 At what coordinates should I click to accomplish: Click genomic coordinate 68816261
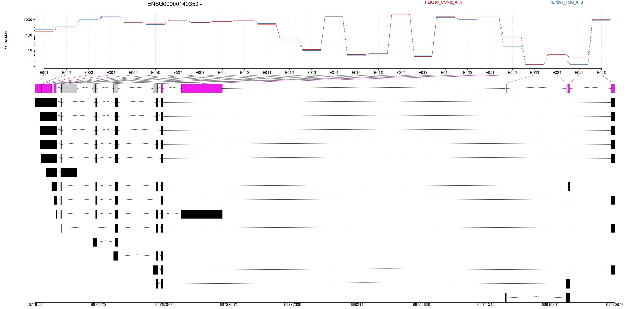click(550, 304)
